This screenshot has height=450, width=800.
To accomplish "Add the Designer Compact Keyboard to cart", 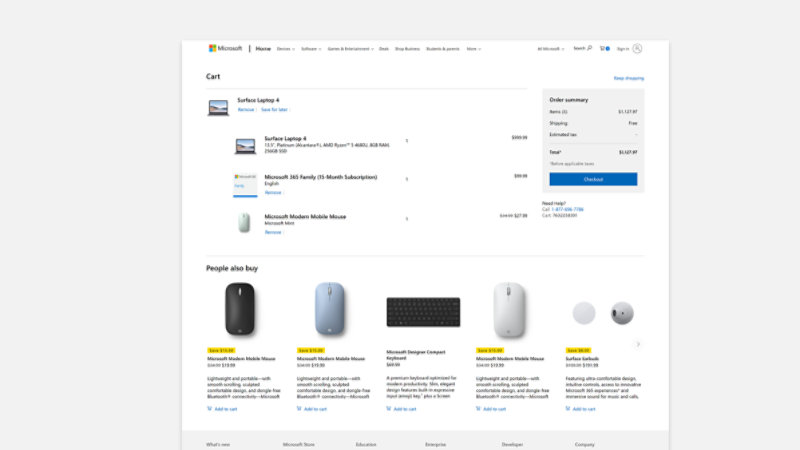I will pyautogui.click(x=404, y=408).
